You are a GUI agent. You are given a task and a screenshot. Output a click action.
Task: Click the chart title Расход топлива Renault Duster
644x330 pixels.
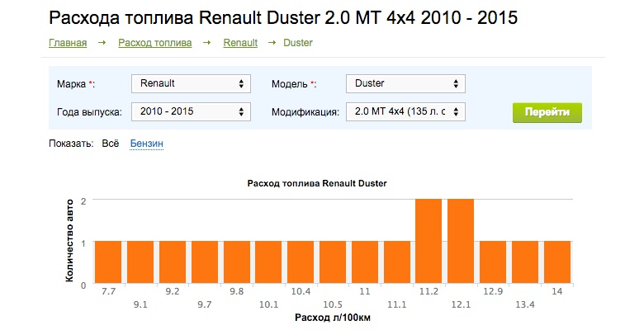[317, 183]
